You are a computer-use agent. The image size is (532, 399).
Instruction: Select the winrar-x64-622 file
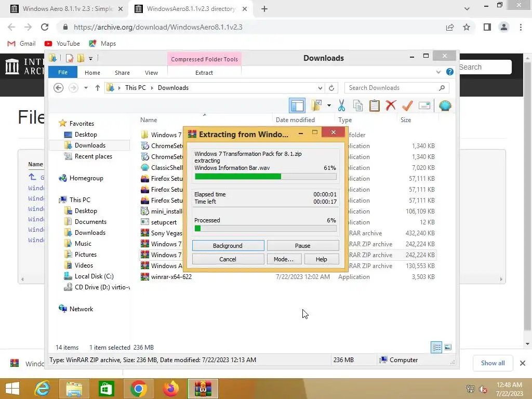pos(171,277)
